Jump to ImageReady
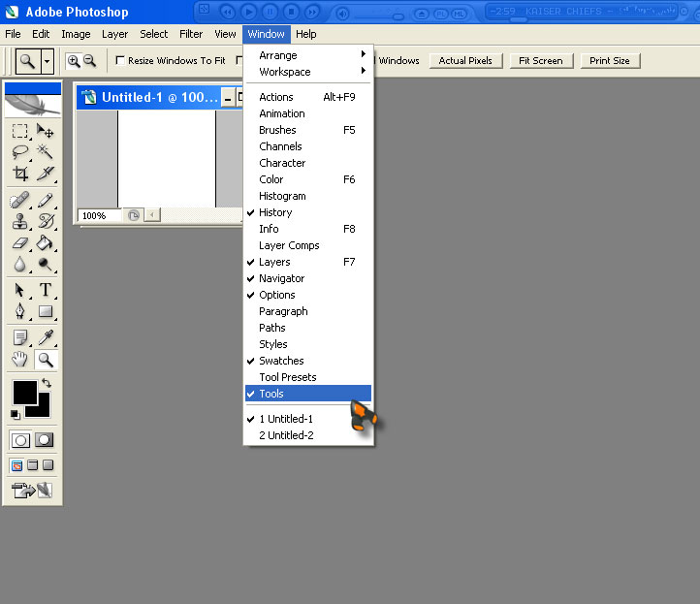 click(x=32, y=491)
